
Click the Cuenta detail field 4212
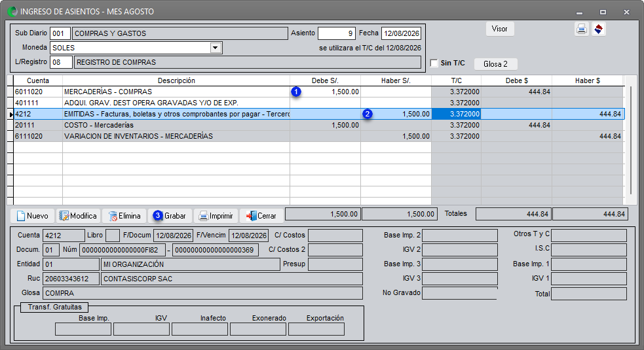(64, 236)
